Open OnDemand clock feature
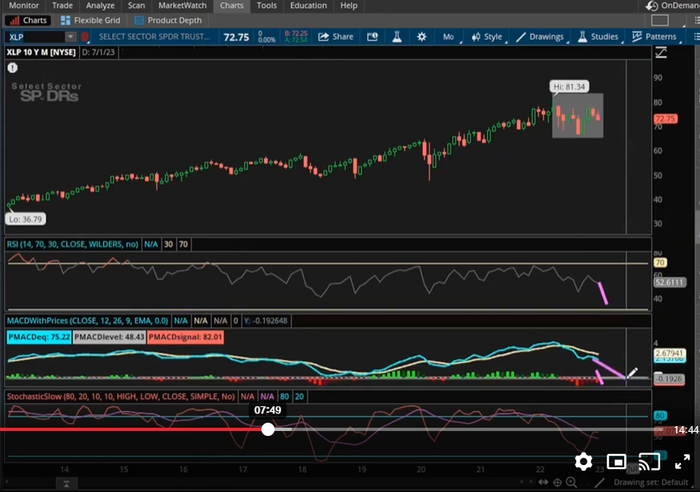Image resolution: width=700 pixels, height=492 pixels. [x=671, y=5]
